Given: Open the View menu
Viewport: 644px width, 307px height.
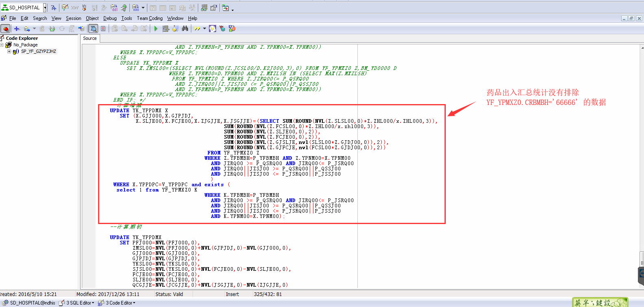Looking at the screenshot, I should [x=56, y=18].
